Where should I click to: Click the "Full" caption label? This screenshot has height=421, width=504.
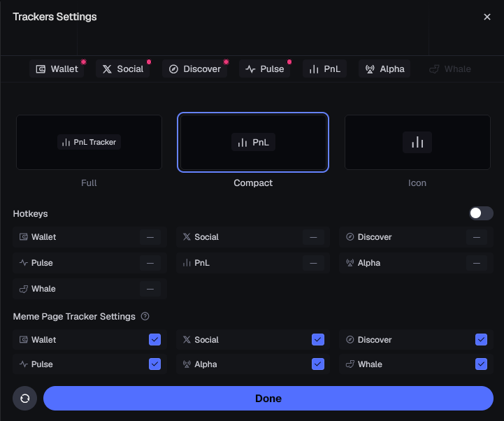point(89,183)
